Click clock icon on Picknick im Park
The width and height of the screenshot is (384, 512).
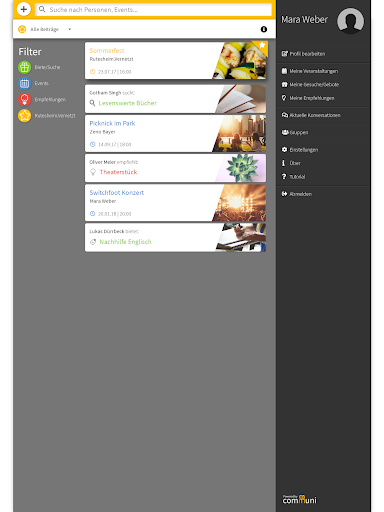93,144
